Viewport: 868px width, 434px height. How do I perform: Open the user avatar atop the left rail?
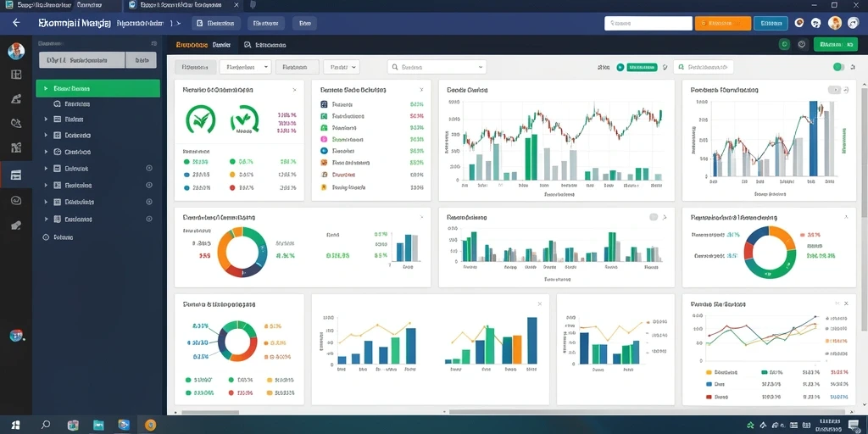(16, 52)
